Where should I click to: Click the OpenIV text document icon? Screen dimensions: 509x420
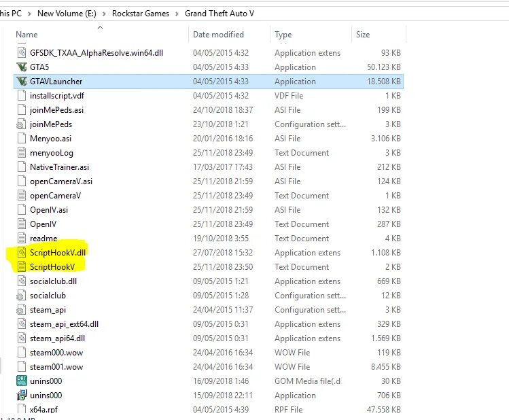pyautogui.click(x=22, y=224)
